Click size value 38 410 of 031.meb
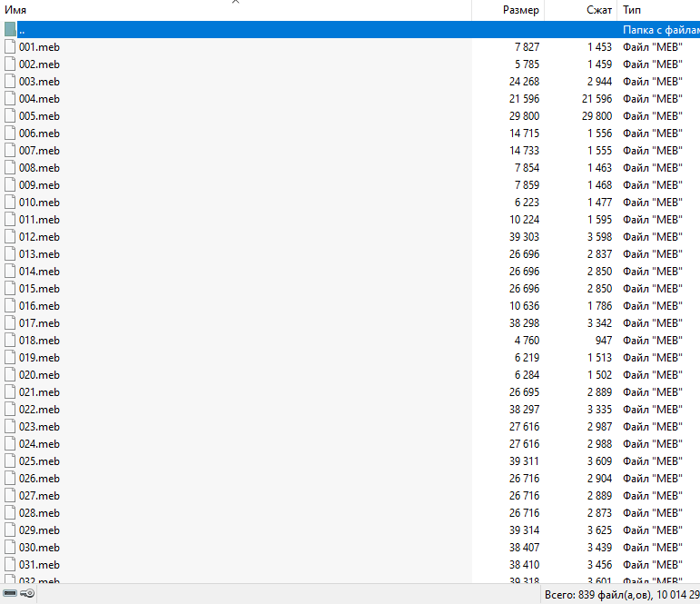The height and width of the screenshot is (604, 700). [x=524, y=565]
